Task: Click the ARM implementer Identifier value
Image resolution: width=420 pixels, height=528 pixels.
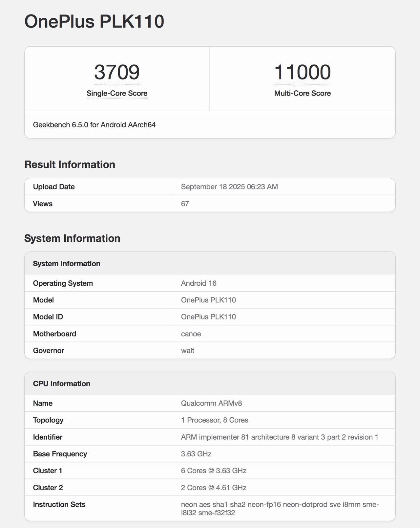Action: 280,437
